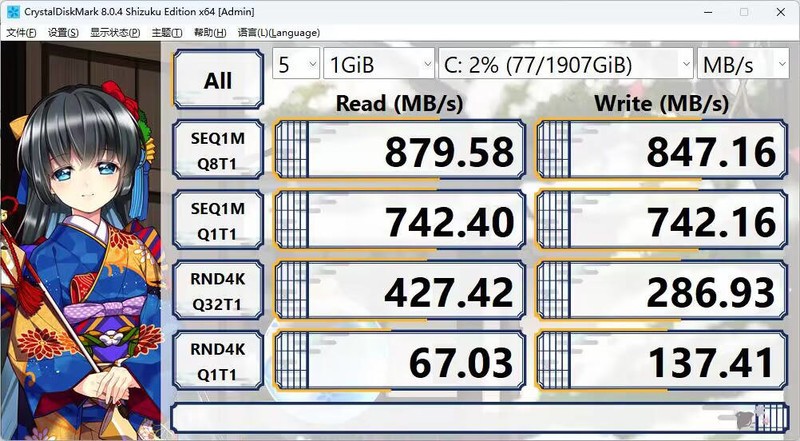This screenshot has width=800, height=441.
Task: Click the 742.16 SEQ1M Q1T1 write result
Action: click(x=662, y=220)
